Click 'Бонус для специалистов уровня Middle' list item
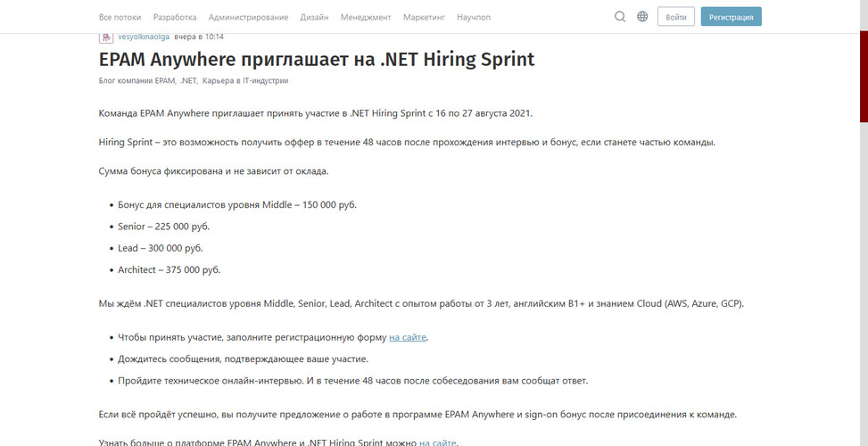Viewport: 868px width, 446px height. pyautogui.click(x=237, y=205)
